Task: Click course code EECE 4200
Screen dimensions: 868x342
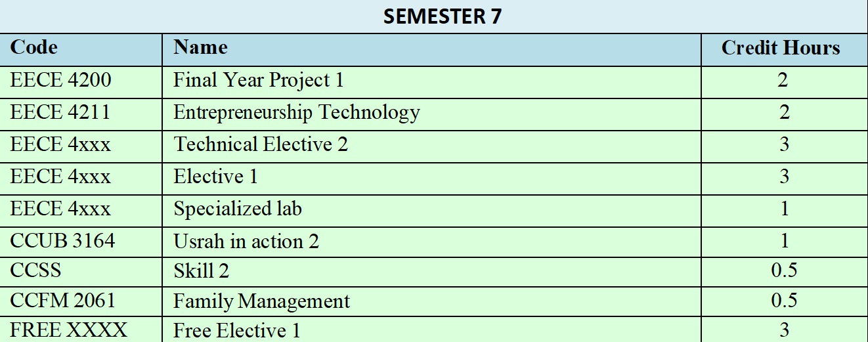Action: click(x=60, y=81)
